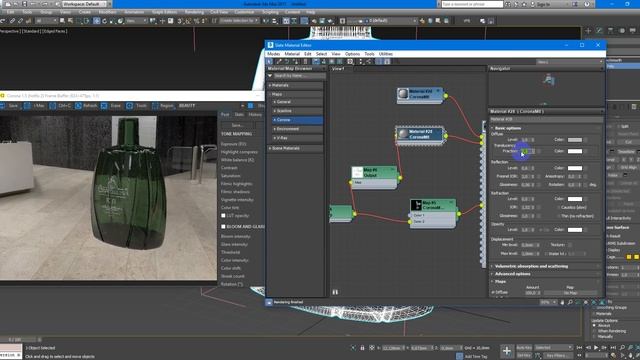Click the Refraction IOR value field

click(x=527, y=207)
